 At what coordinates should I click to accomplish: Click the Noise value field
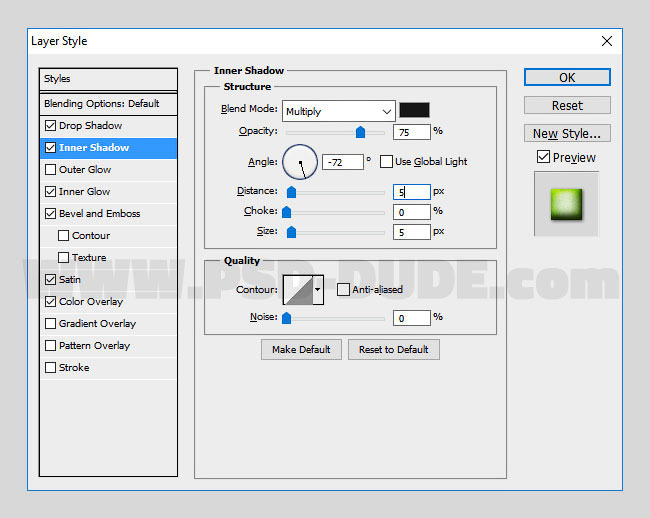[x=412, y=318]
